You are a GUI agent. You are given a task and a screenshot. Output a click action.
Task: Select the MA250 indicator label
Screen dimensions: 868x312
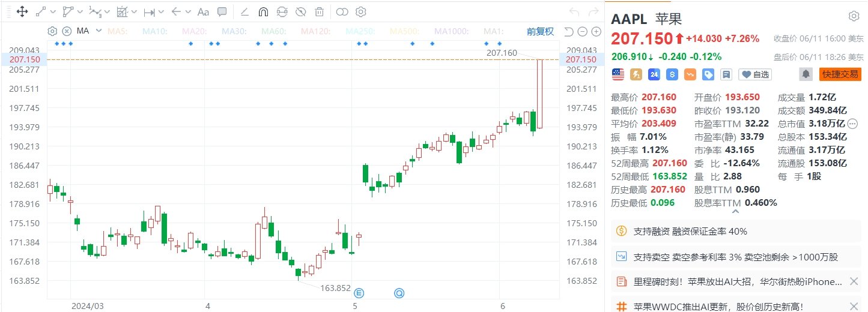(359, 31)
